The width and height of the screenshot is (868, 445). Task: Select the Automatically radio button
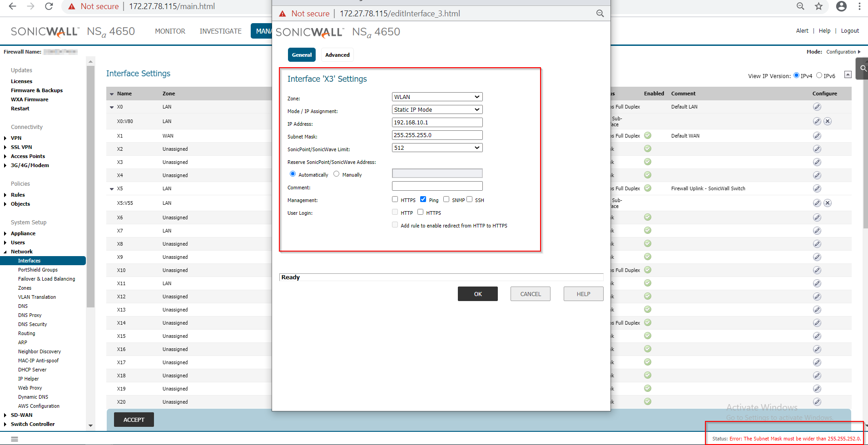pyautogui.click(x=293, y=174)
